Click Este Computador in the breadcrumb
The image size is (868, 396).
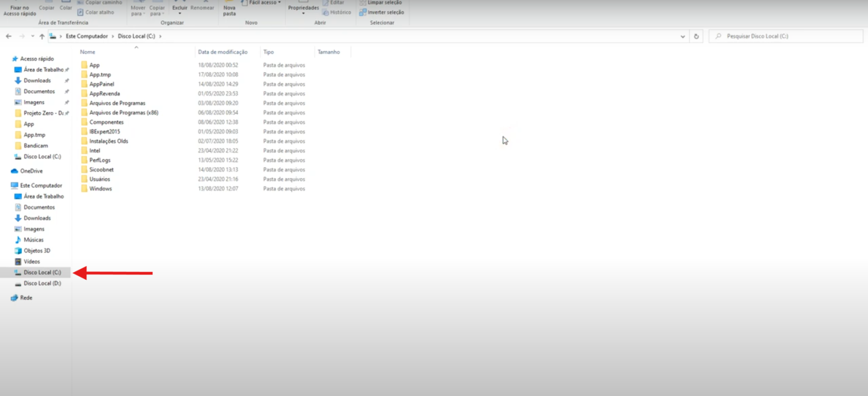[x=87, y=36]
